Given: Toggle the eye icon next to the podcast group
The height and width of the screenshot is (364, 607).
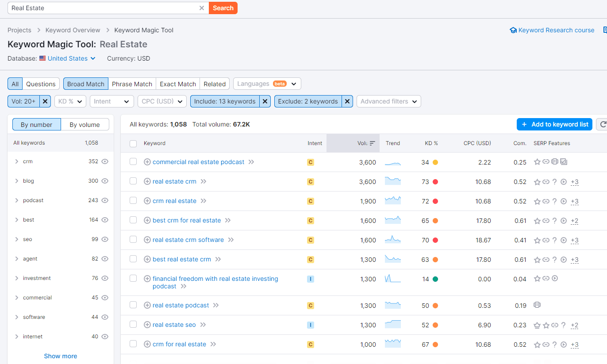Looking at the screenshot, I should point(105,200).
